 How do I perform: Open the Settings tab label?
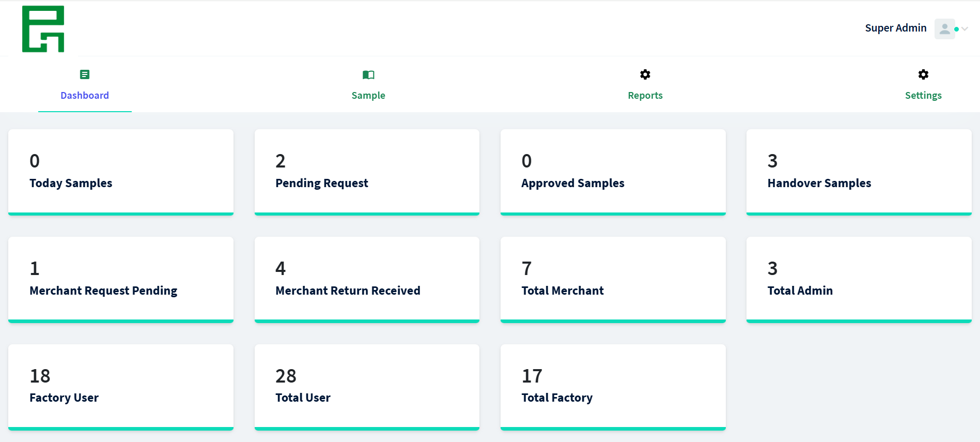click(923, 96)
